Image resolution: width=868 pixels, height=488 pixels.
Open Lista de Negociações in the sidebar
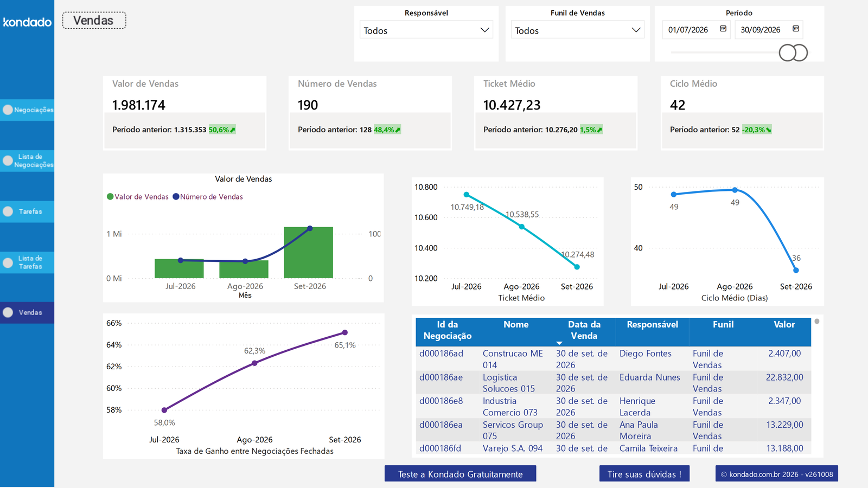click(27, 160)
